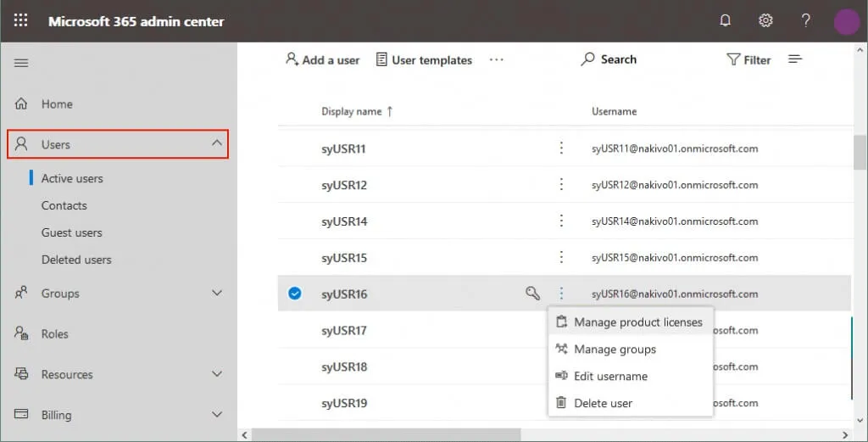Click the Search box
868x442 pixels.
point(609,59)
